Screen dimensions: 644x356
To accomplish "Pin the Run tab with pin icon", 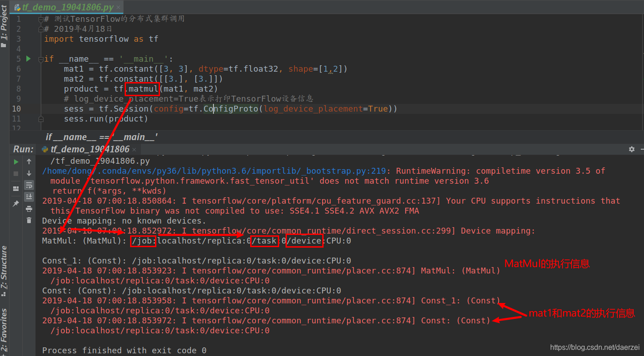I will [16, 204].
